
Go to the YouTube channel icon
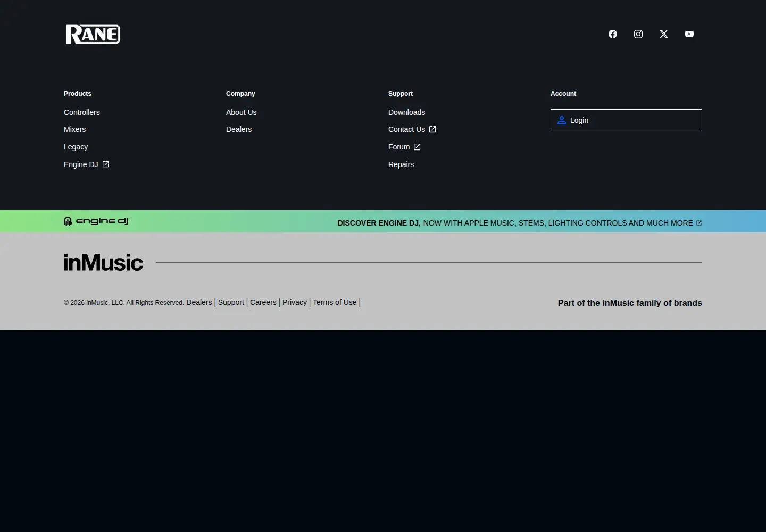(x=689, y=34)
